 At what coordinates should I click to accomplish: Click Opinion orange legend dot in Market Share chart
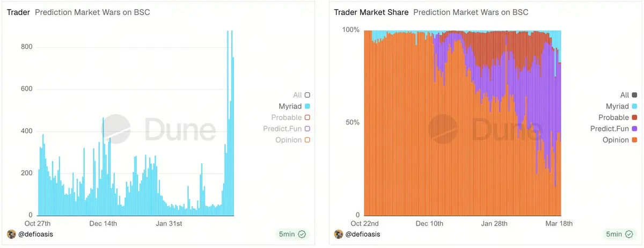pyautogui.click(x=634, y=140)
